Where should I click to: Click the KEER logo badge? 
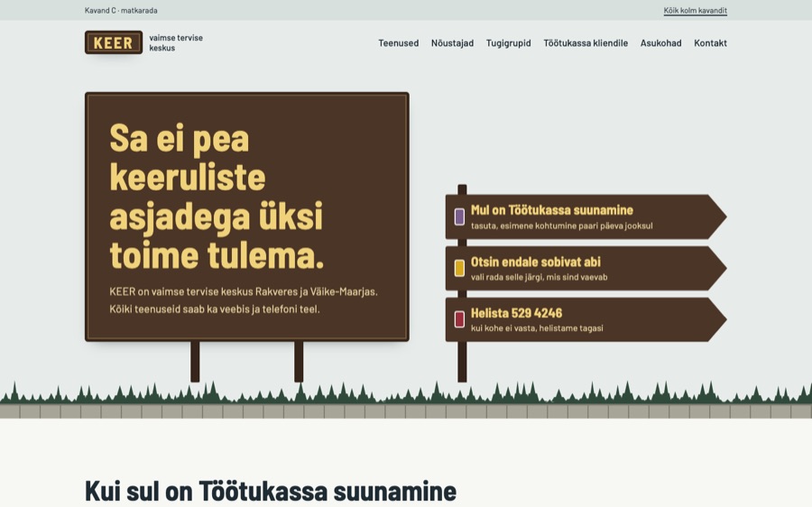[114, 42]
